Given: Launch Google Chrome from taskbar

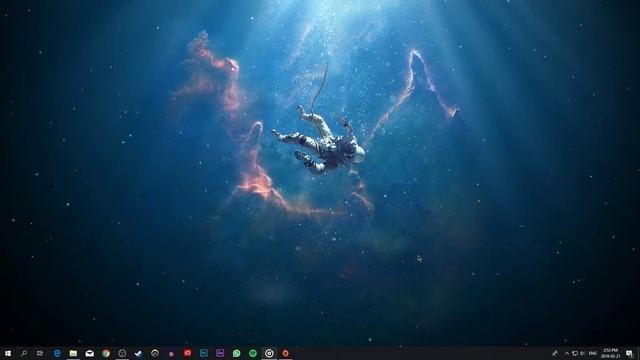Looking at the screenshot, I should (106, 353).
